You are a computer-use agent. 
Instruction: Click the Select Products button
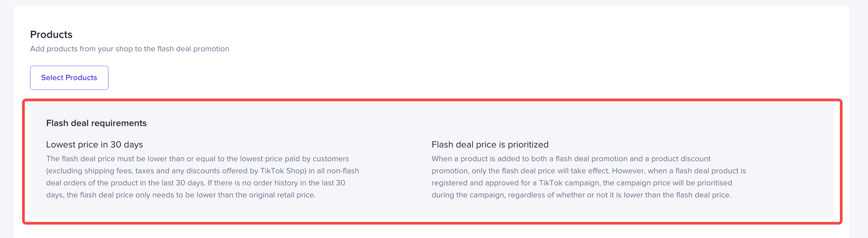click(69, 78)
